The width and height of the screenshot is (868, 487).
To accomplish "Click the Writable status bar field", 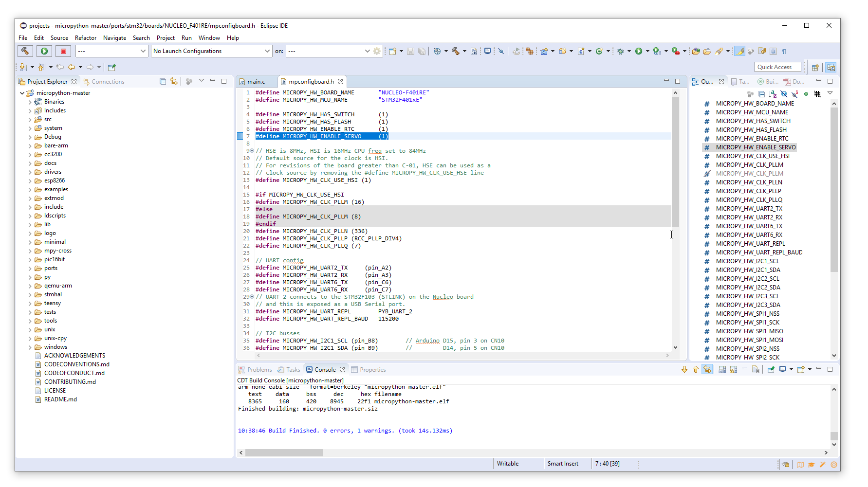I will click(508, 464).
